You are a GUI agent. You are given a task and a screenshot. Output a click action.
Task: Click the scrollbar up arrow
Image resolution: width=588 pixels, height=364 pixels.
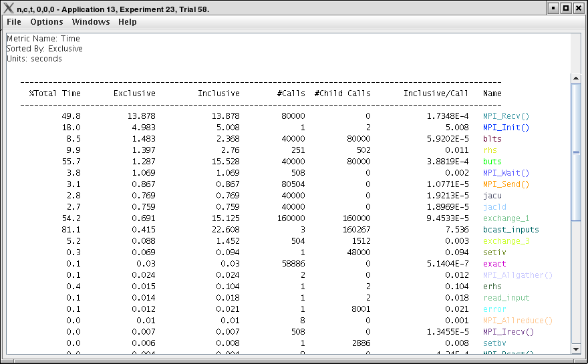576,78
